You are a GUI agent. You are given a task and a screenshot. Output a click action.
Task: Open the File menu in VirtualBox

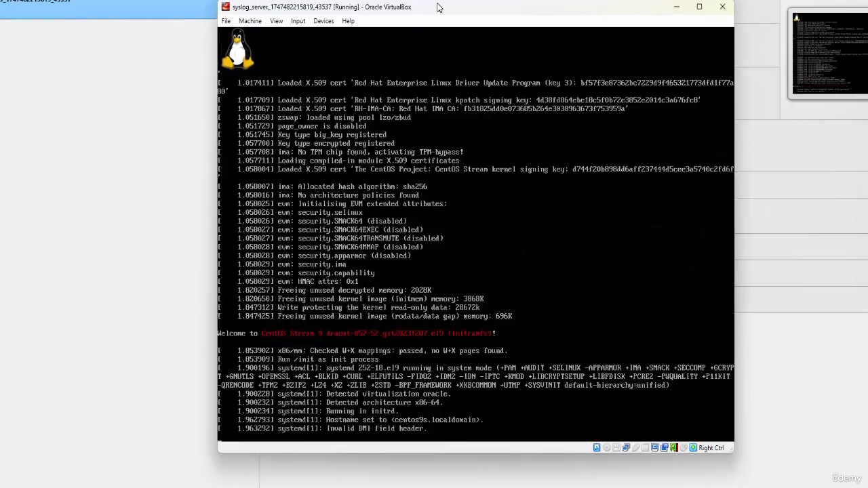tap(226, 21)
